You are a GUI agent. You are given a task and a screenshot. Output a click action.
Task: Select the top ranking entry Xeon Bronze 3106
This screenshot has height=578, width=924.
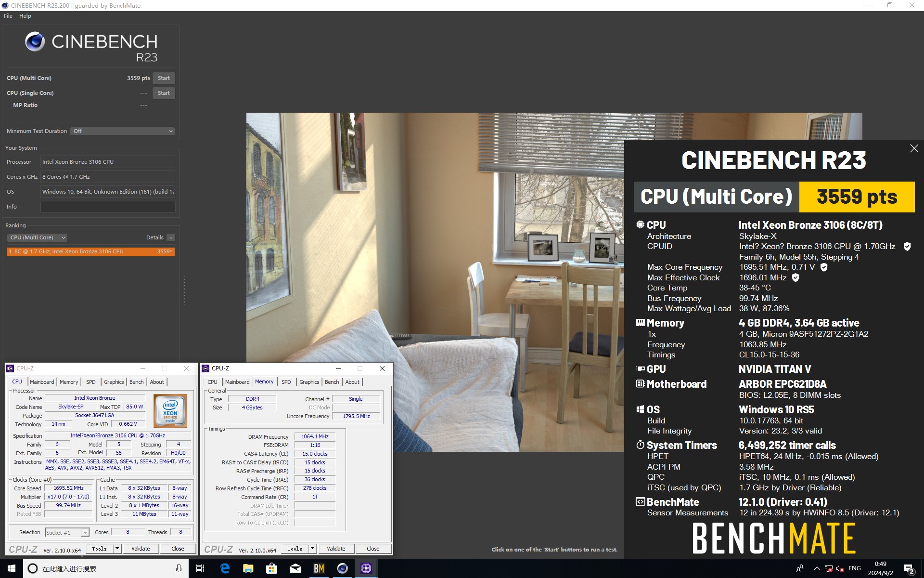[x=90, y=251]
